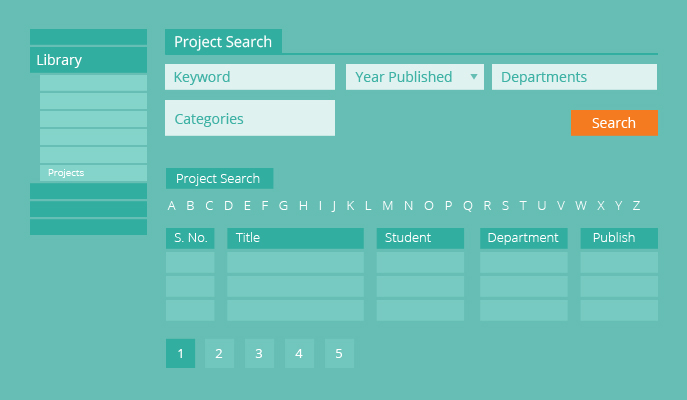
Task: Sort by the Title column header
Action: click(x=295, y=238)
